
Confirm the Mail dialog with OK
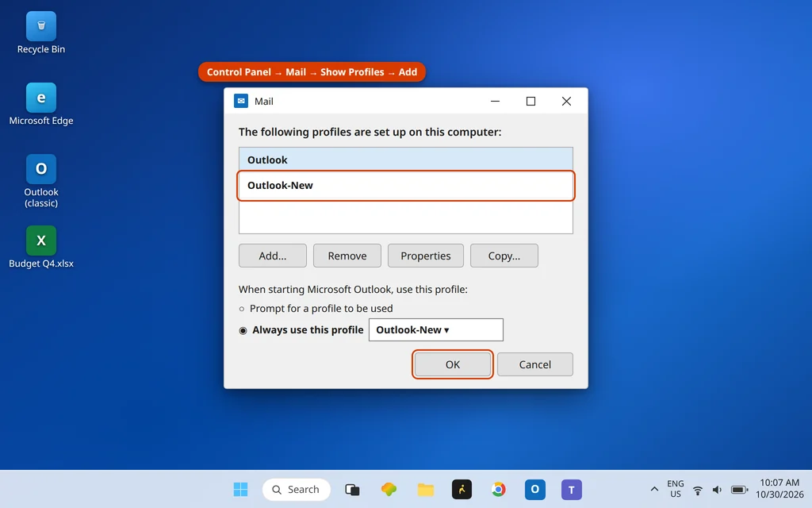453,364
